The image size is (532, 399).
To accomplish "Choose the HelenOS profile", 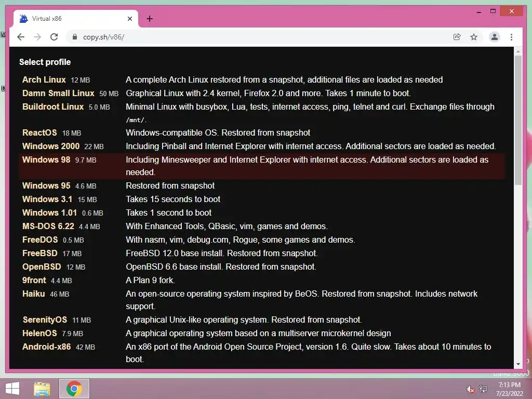I will point(39,334).
